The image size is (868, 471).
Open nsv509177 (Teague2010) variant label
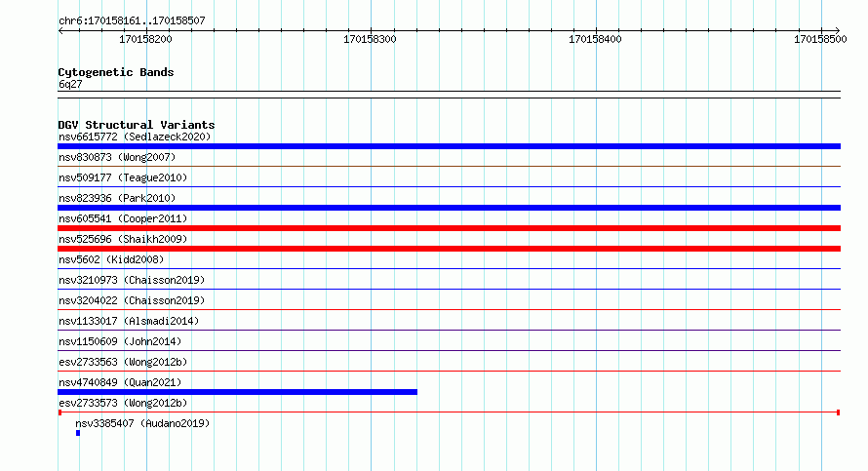[123, 177]
